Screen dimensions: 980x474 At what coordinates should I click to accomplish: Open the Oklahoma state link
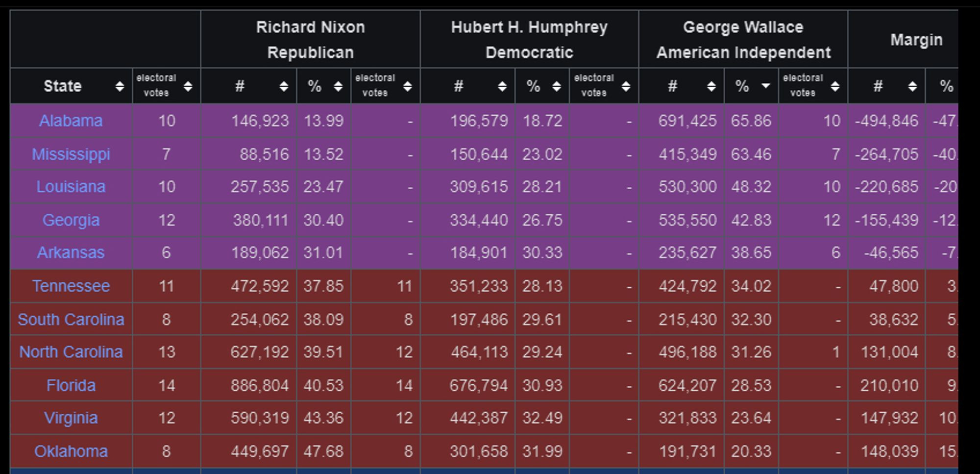(x=71, y=451)
